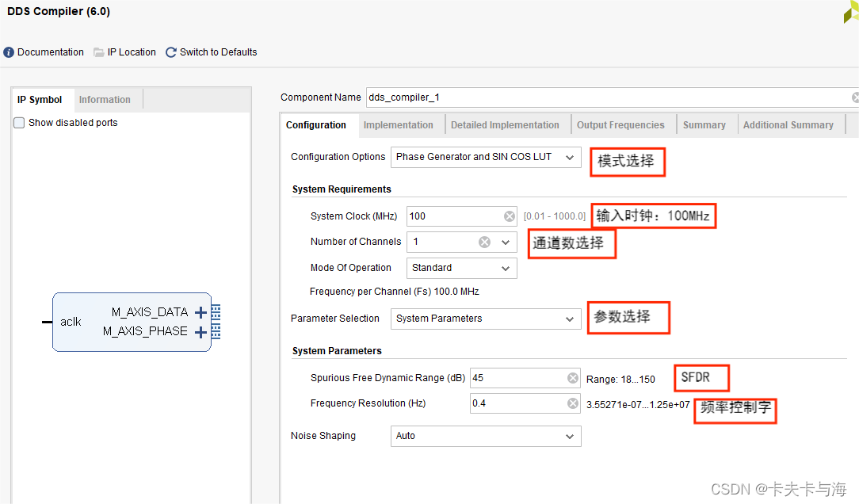This screenshot has width=859, height=504.
Task: Expand the M_AXIS_DATA port plus icon
Action: [201, 312]
